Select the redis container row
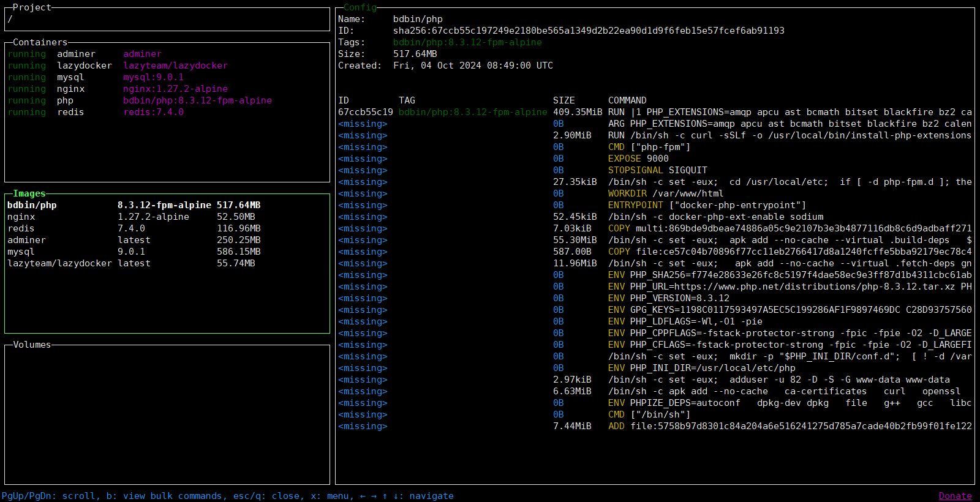Image resolution: width=980 pixels, height=502 pixels. (167, 112)
